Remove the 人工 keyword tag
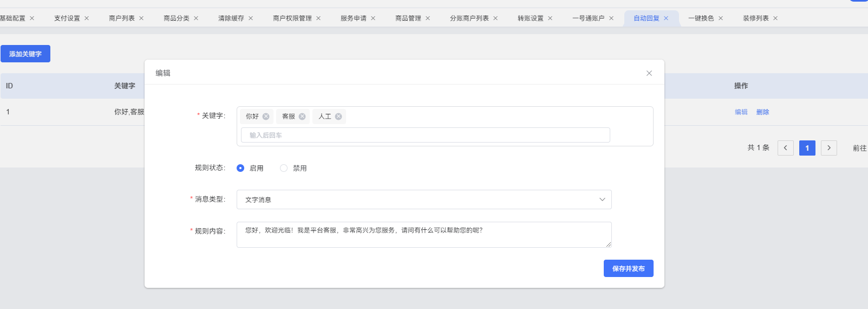Viewport: 868px width, 309px height. (338, 117)
